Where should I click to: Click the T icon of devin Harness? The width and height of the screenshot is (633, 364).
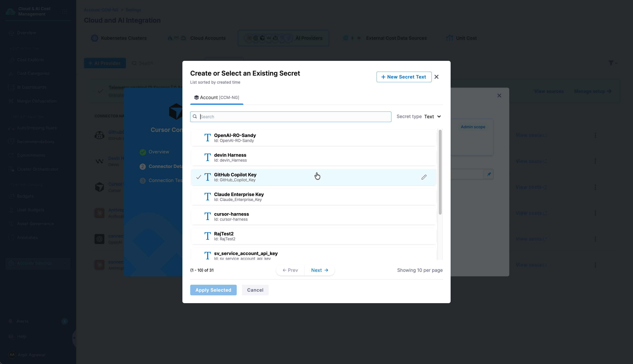(x=207, y=158)
